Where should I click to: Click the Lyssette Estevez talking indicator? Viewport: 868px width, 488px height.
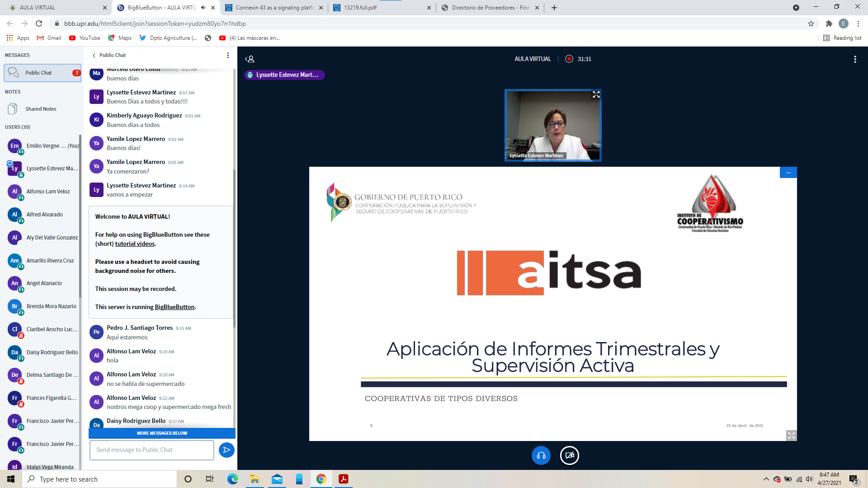[x=284, y=75]
